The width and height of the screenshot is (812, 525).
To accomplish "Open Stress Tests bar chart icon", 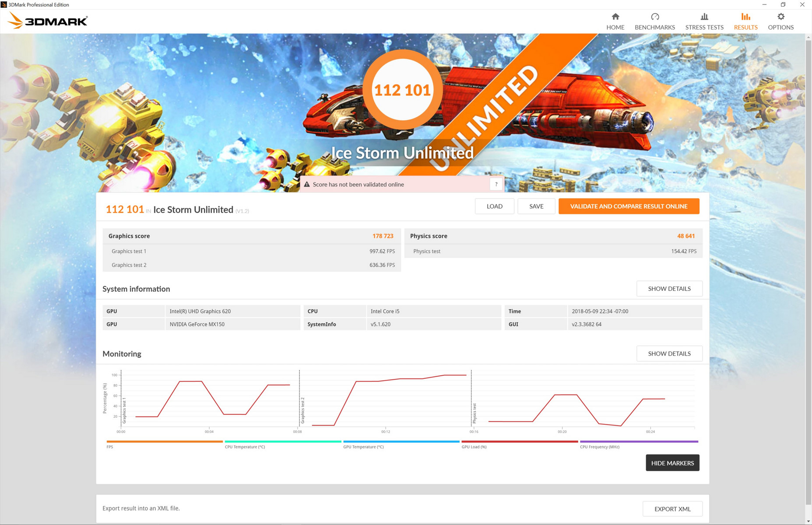I will point(704,17).
